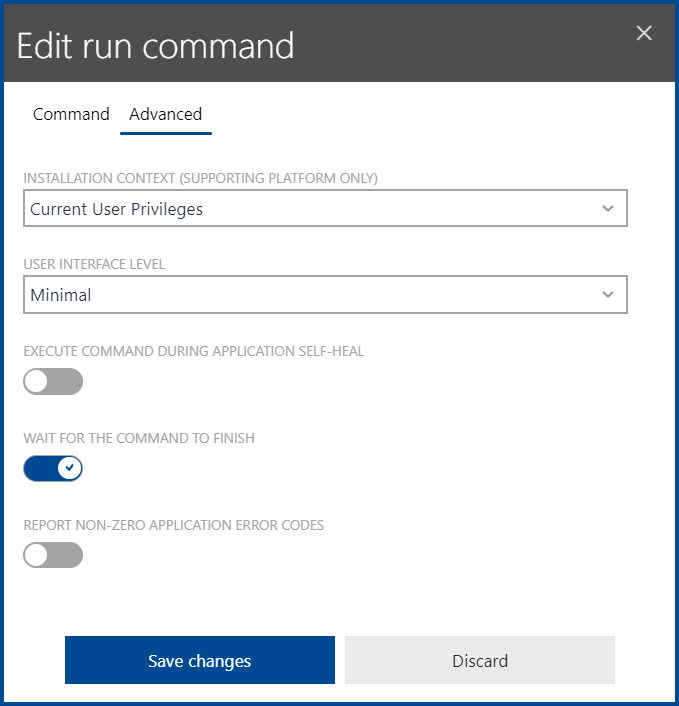Click the Wait for the Command to Finish label
Screen dimensions: 679x706
click(139, 438)
